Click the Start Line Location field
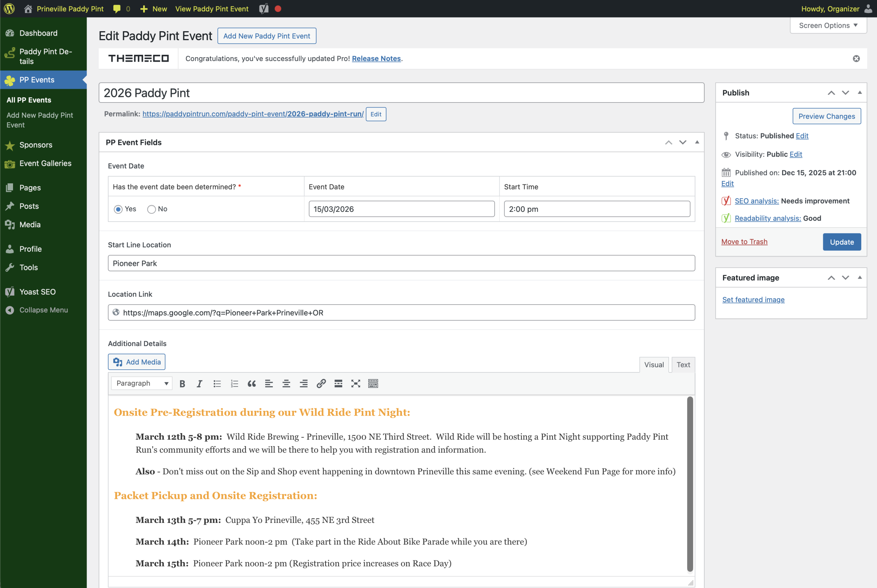This screenshot has width=877, height=588. [x=401, y=263]
